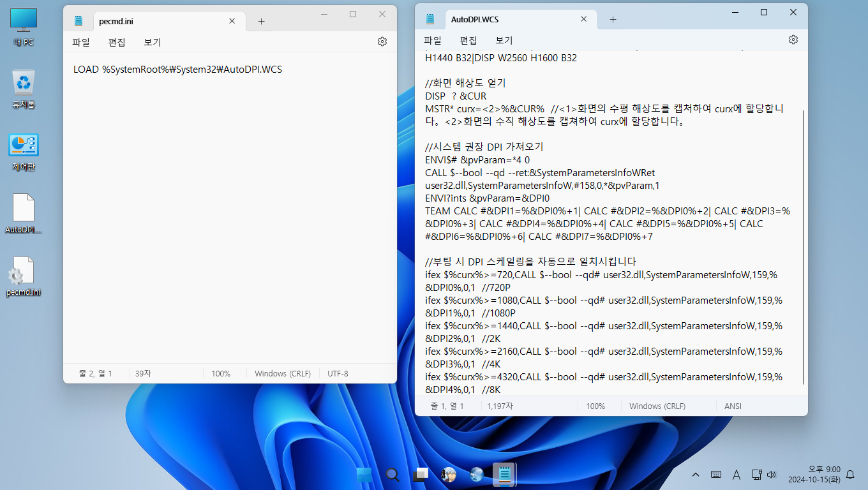Open volume speaker tray icon

(x=772, y=475)
